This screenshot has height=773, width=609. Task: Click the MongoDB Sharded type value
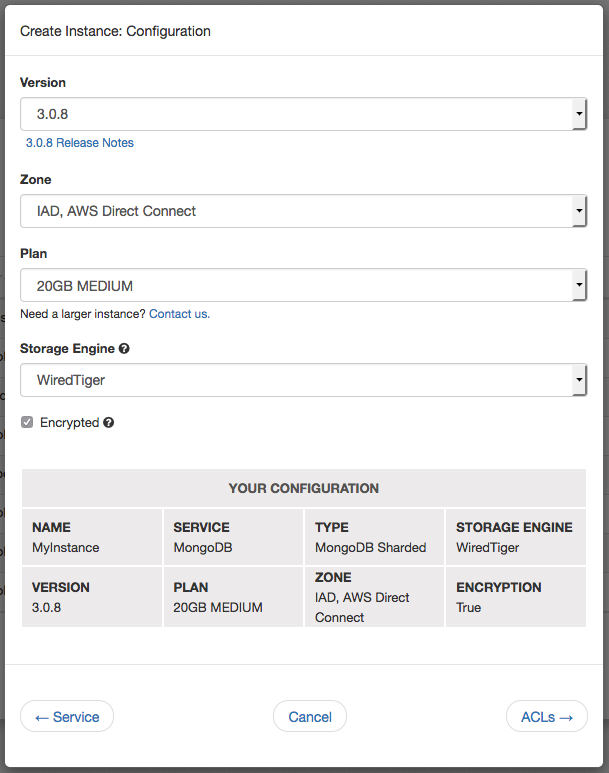(x=371, y=548)
